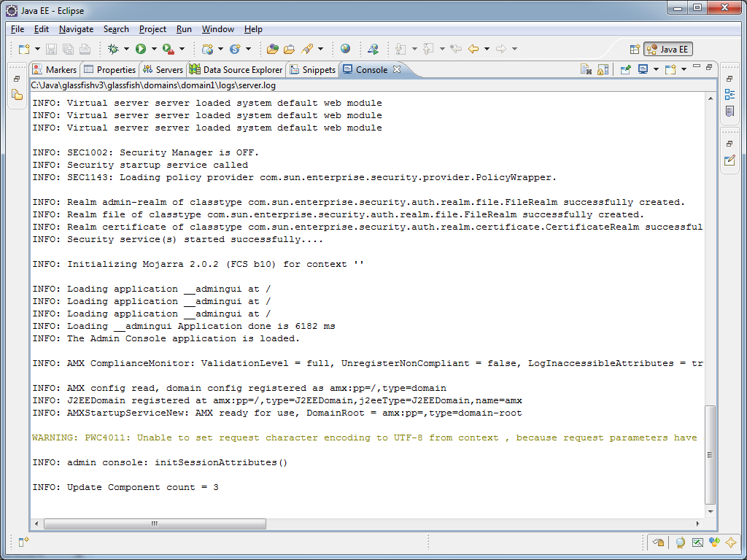Screen dimensions: 747x560
Task: Switch to the Data Source Explorer tab
Action: click(x=236, y=69)
